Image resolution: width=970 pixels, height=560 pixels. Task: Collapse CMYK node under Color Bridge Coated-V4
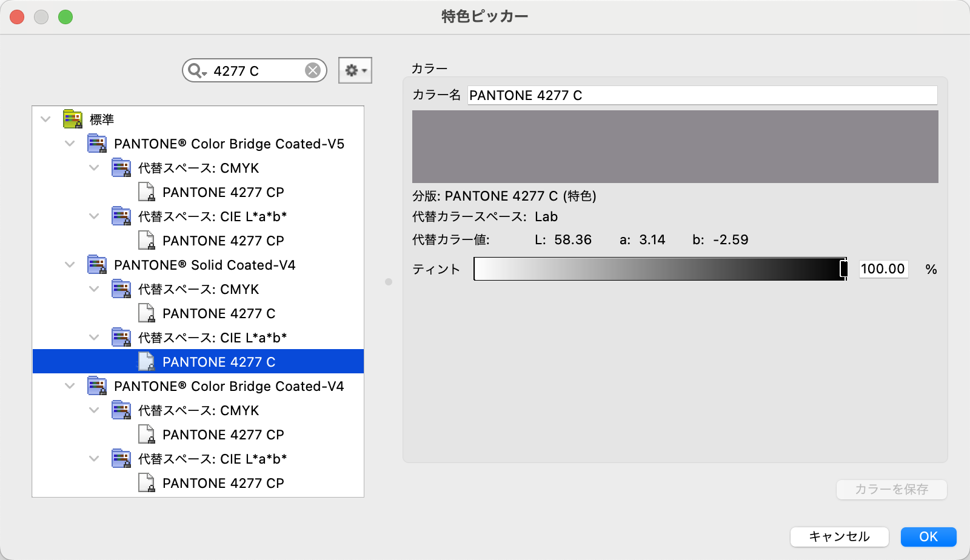pos(94,410)
